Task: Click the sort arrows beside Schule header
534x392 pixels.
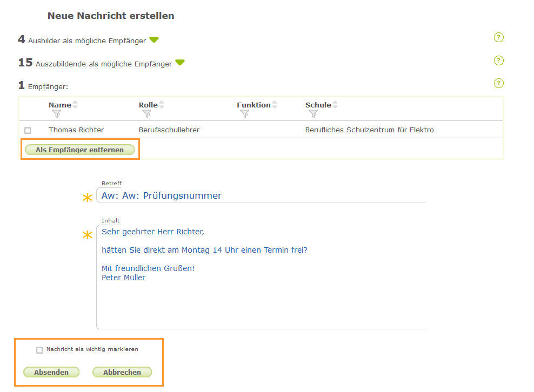Action: [x=335, y=104]
